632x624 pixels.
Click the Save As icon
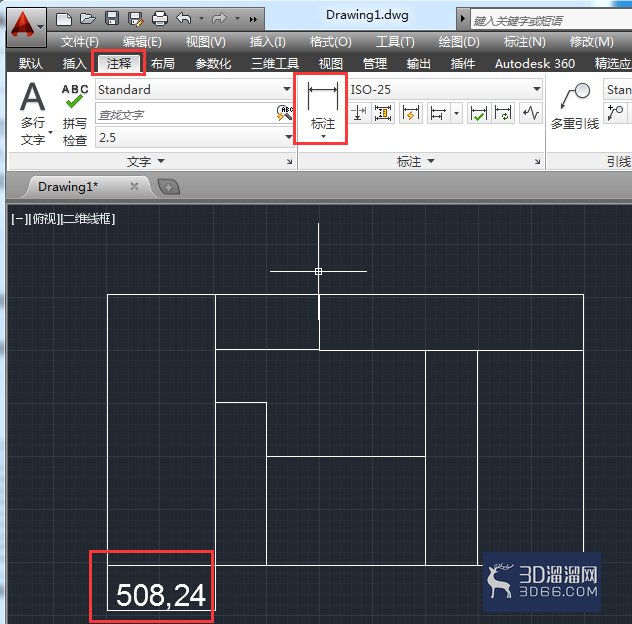(135, 19)
